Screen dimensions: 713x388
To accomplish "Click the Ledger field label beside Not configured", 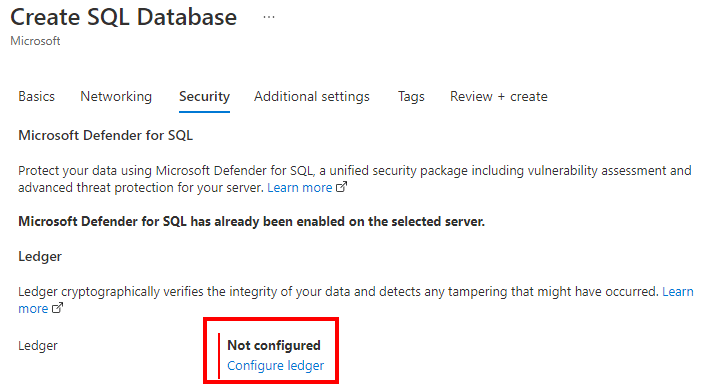I will [x=38, y=346].
